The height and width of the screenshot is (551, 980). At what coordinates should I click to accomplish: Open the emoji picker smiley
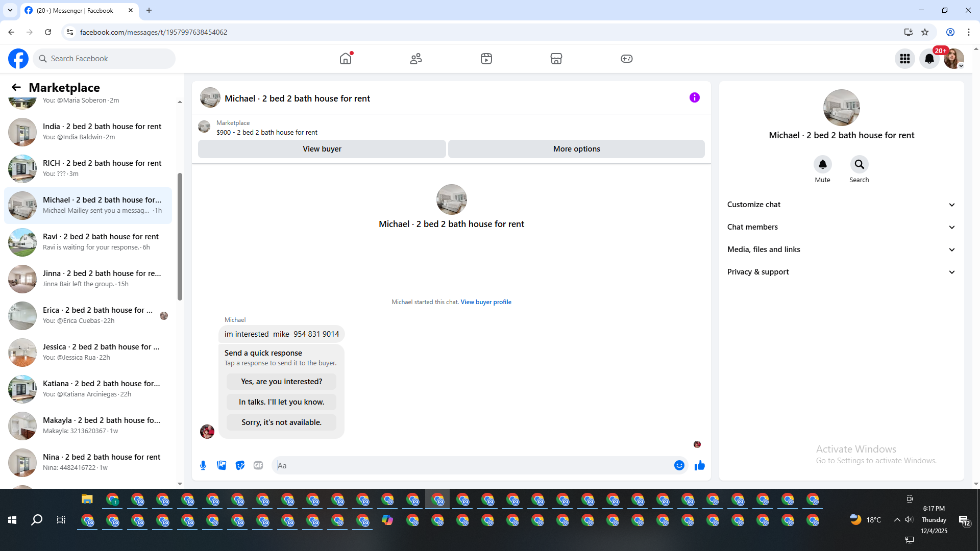[x=679, y=465]
